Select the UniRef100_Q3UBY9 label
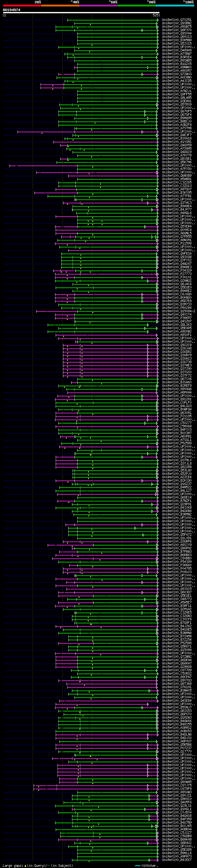This screenshot has width=197, height=868. 176,355
